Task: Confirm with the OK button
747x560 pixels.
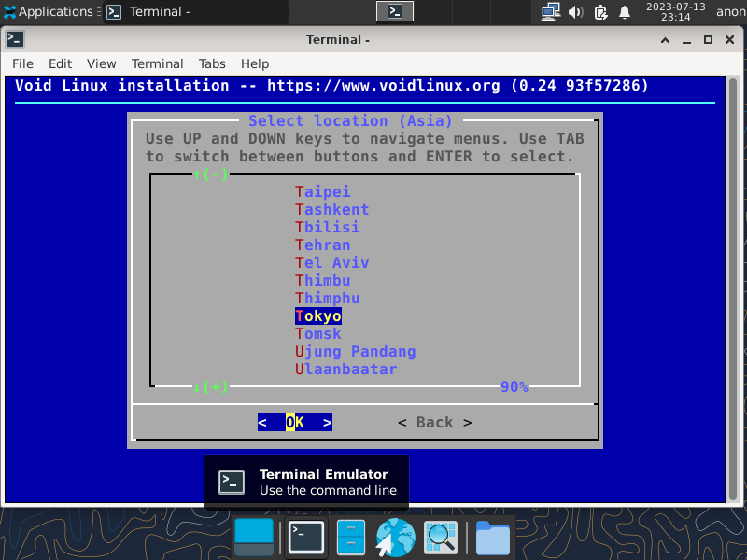Action: [295, 423]
